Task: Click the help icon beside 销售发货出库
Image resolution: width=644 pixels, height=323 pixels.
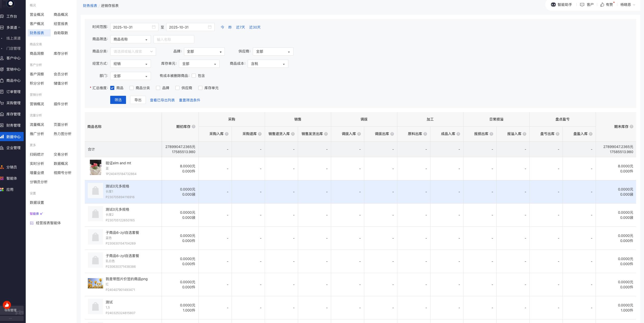Action: tap(326, 134)
